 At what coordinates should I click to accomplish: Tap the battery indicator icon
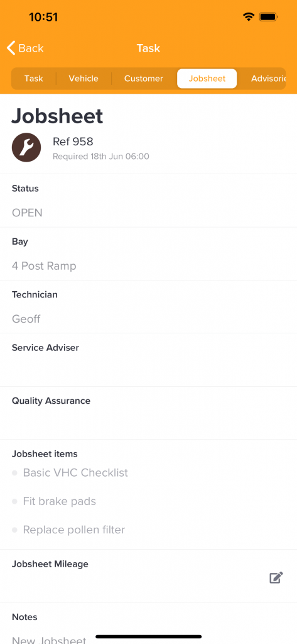269,17
